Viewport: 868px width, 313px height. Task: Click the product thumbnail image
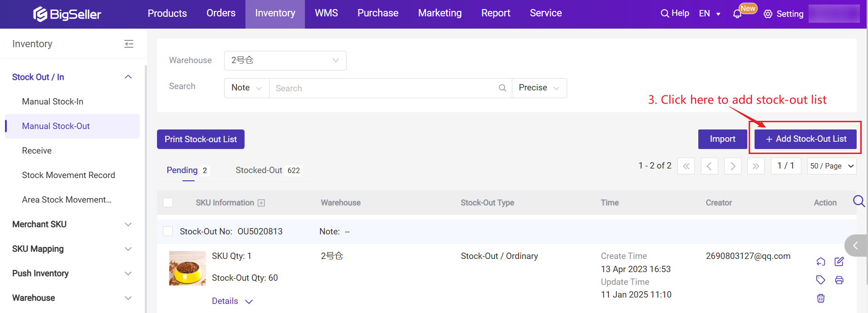coord(187,268)
